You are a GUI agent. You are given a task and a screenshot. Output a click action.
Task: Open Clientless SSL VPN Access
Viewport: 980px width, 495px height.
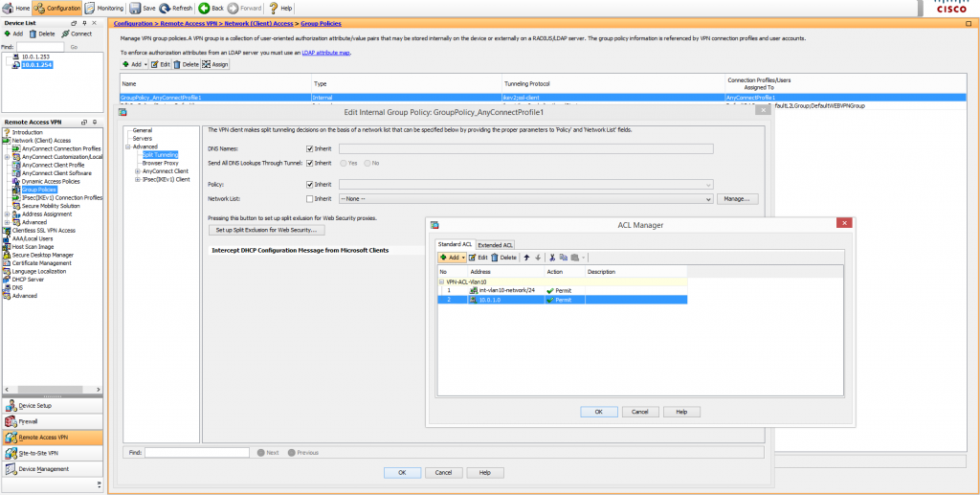pyautogui.click(x=44, y=230)
